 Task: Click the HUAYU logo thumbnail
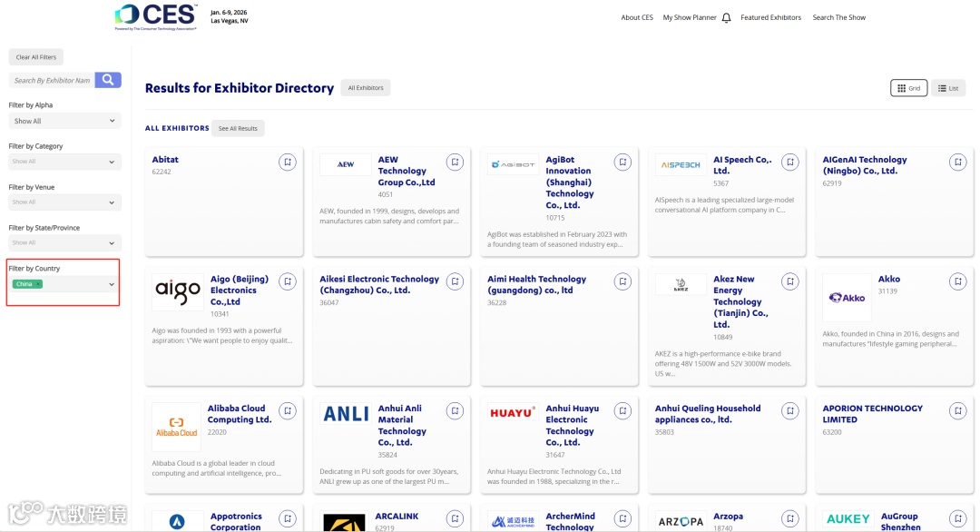513,412
